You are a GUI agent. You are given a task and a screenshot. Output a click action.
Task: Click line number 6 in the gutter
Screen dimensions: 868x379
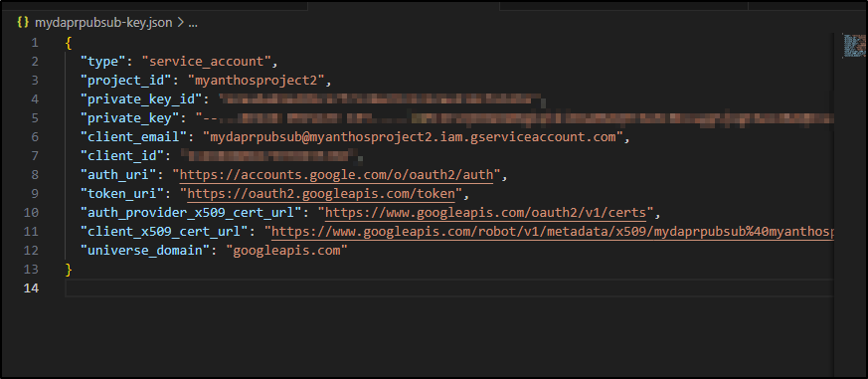click(x=36, y=137)
